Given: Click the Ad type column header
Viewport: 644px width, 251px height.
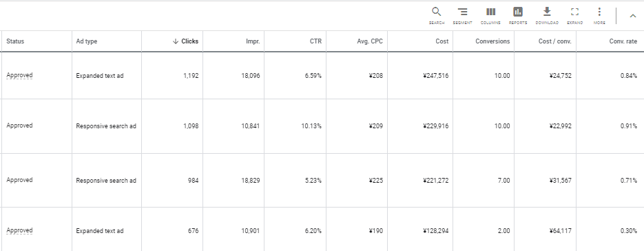Looking at the screenshot, I should tap(87, 41).
